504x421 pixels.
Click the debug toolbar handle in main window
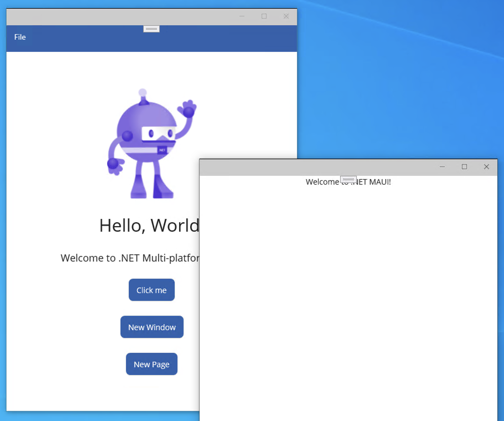[151, 29]
